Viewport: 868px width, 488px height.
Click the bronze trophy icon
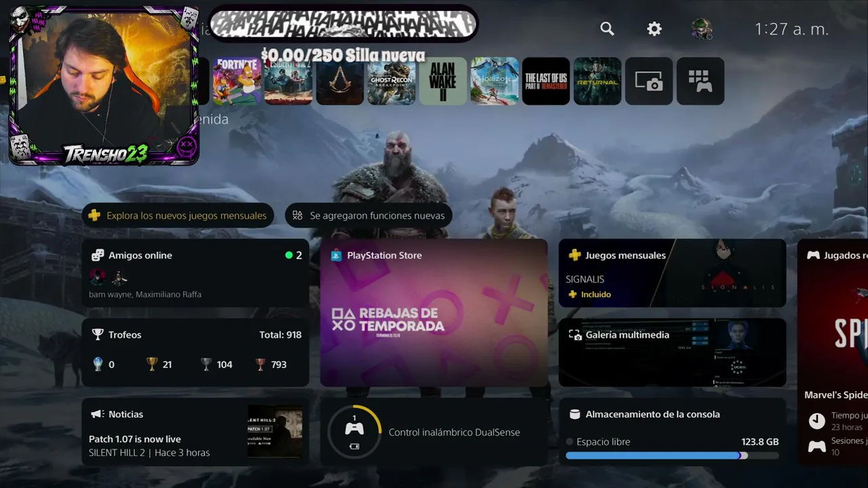tap(260, 365)
